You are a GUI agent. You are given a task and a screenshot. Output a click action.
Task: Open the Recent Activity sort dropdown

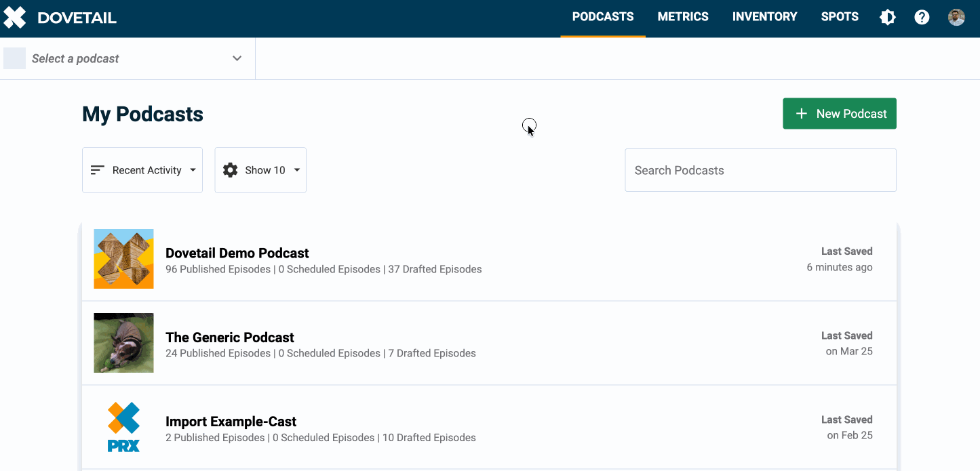(x=142, y=170)
